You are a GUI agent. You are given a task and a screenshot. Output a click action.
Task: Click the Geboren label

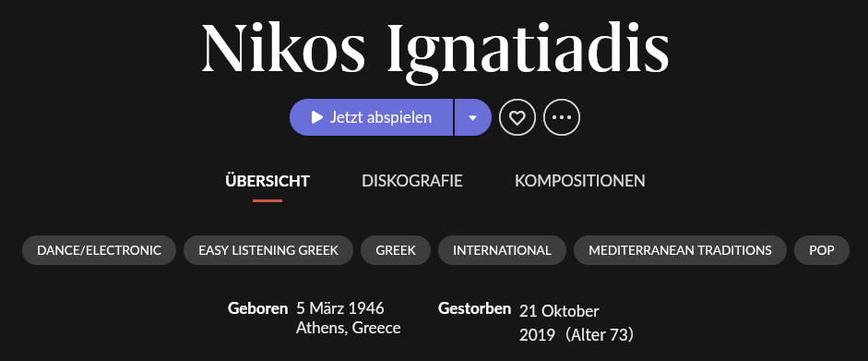point(257,308)
